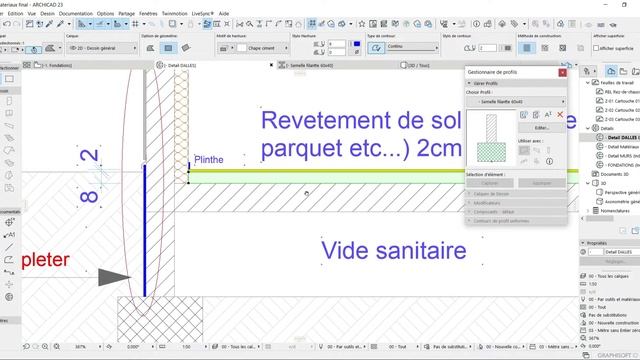
Task: Select the A1 text tool in toolbox
Action: coord(9,235)
